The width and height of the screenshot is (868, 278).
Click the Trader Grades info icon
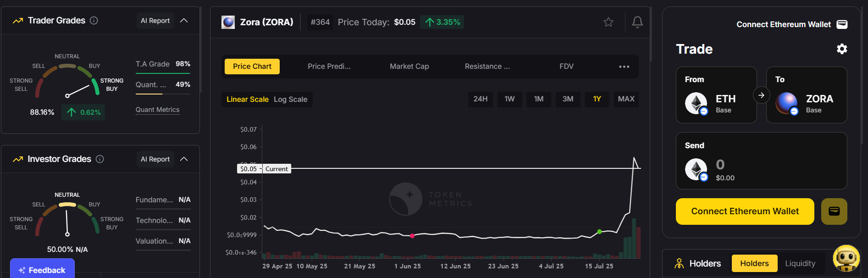pyautogui.click(x=94, y=21)
